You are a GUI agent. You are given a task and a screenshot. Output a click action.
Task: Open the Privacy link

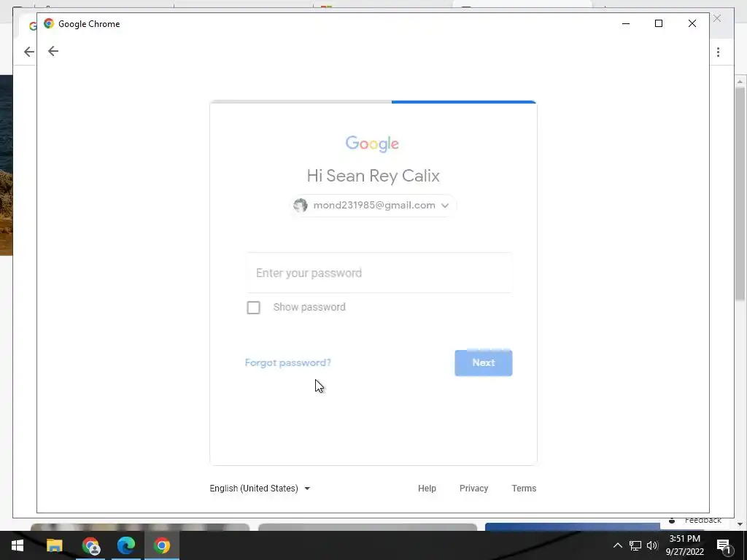point(473,488)
